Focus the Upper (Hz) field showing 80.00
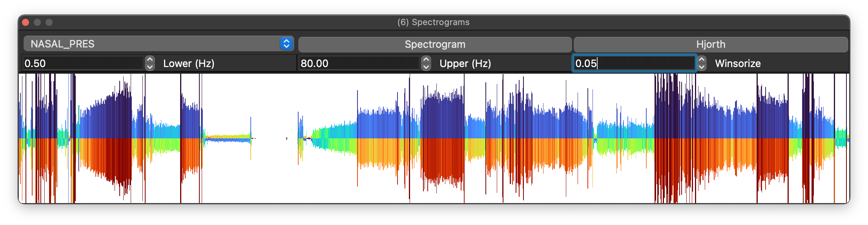The image size is (868, 225). [x=359, y=64]
